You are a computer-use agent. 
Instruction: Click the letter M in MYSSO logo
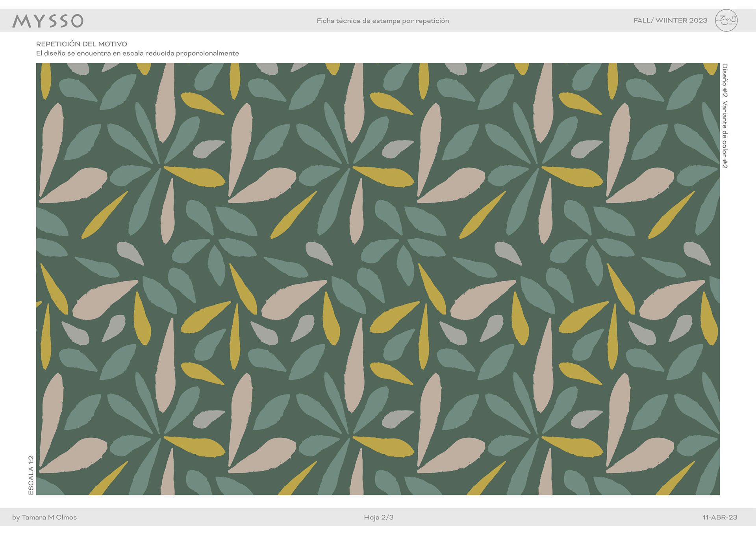(22, 21)
